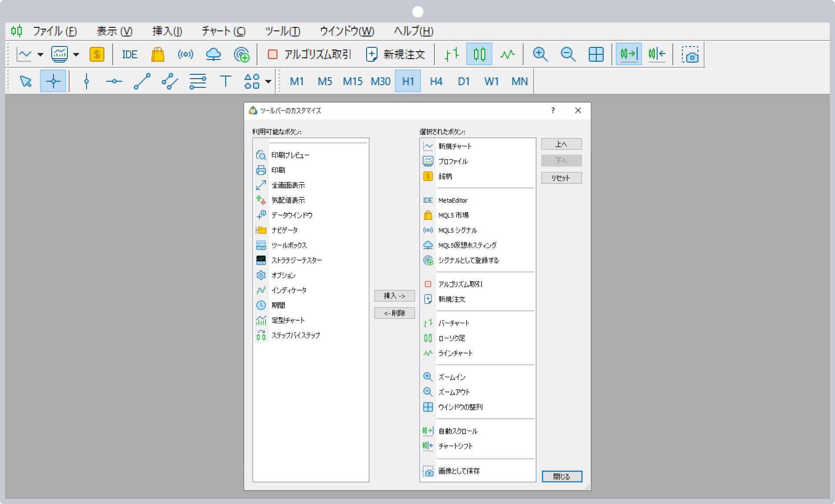The width and height of the screenshot is (835, 504).
Task: Select the H4 timeframe
Action: [436, 81]
